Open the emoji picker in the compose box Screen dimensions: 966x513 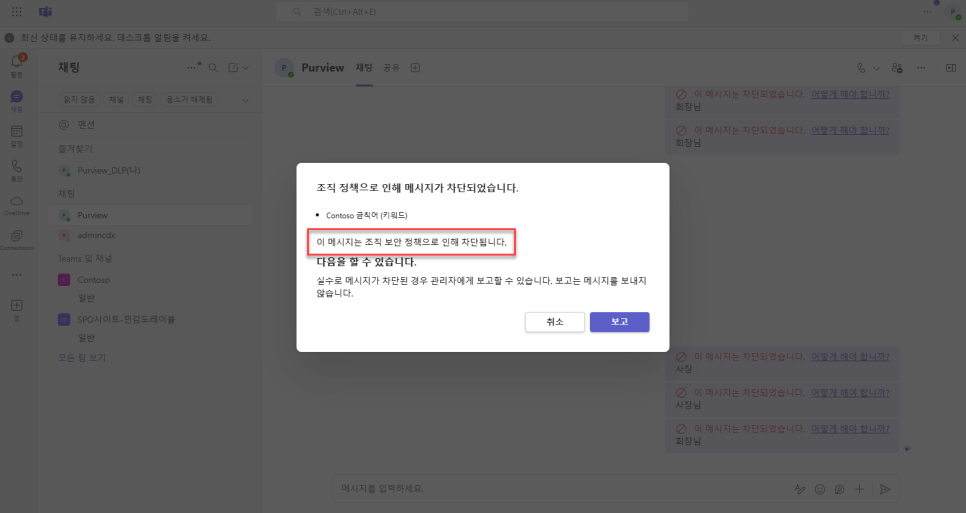[x=819, y=489]
